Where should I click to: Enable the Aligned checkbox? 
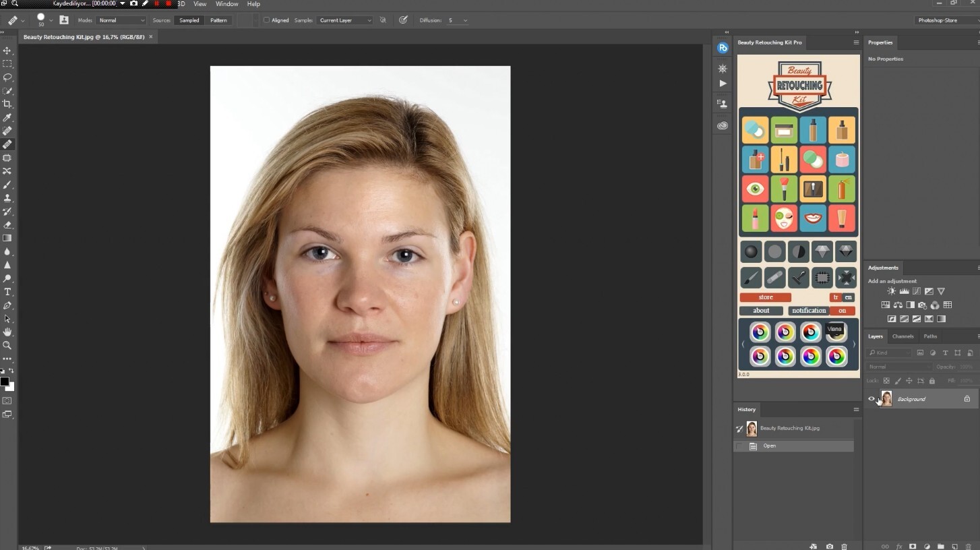click(267, 20)
